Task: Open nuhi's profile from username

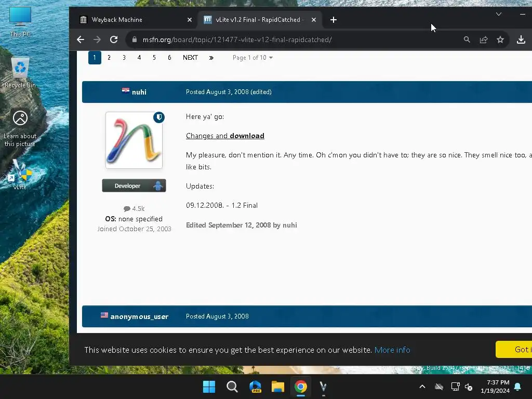Action: [x=139, y=92]
